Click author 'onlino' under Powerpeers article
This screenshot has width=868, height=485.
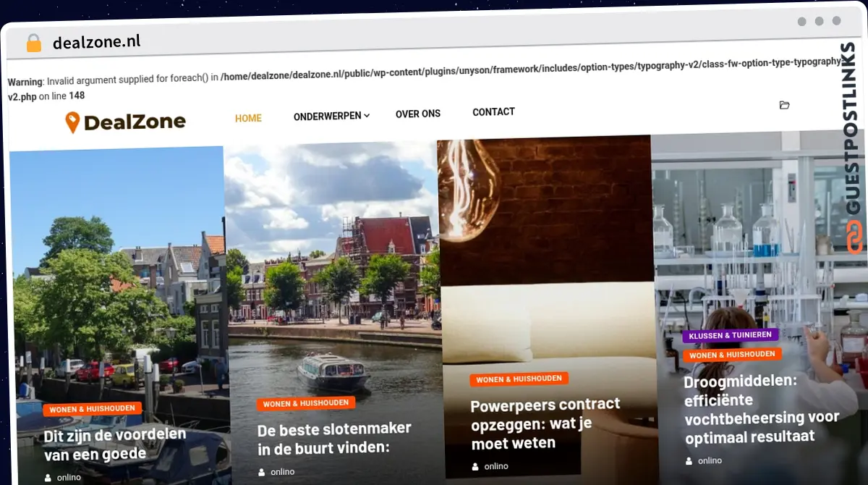[x=496, y=466]
